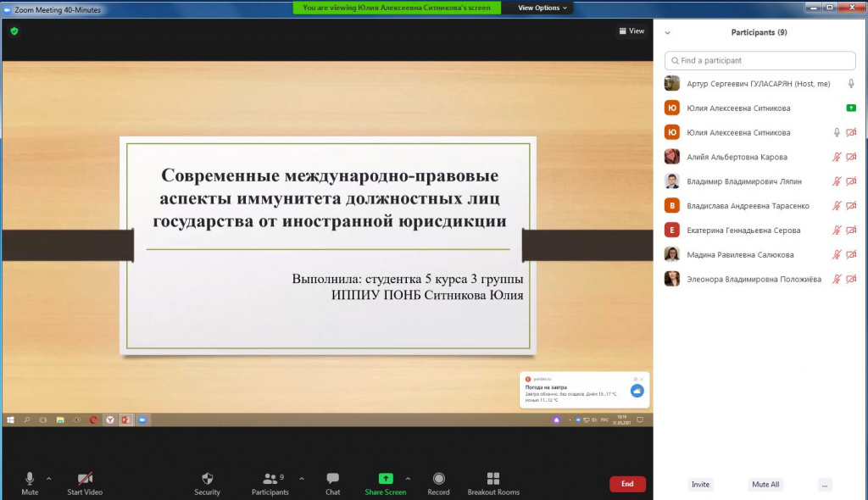Click the Mute microphone icon
This screenshot has width=868, height=500.
pyautogui.click(x=30, y=479)
